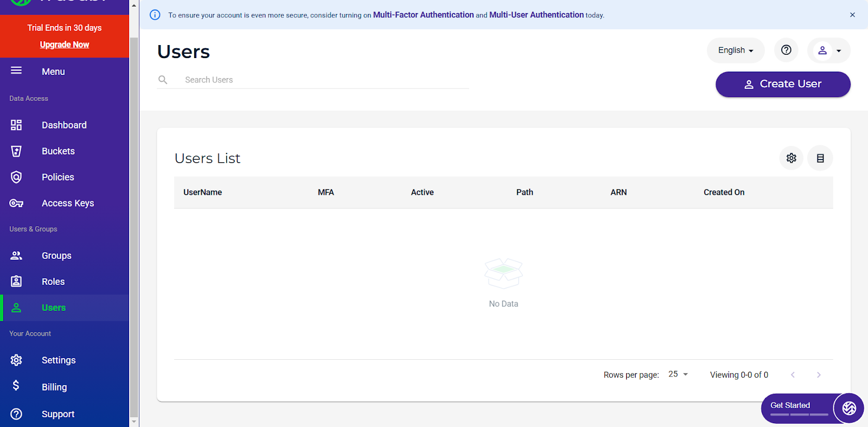
Task: Open the table settings gear icon
Action: click(x=791, y=158)
